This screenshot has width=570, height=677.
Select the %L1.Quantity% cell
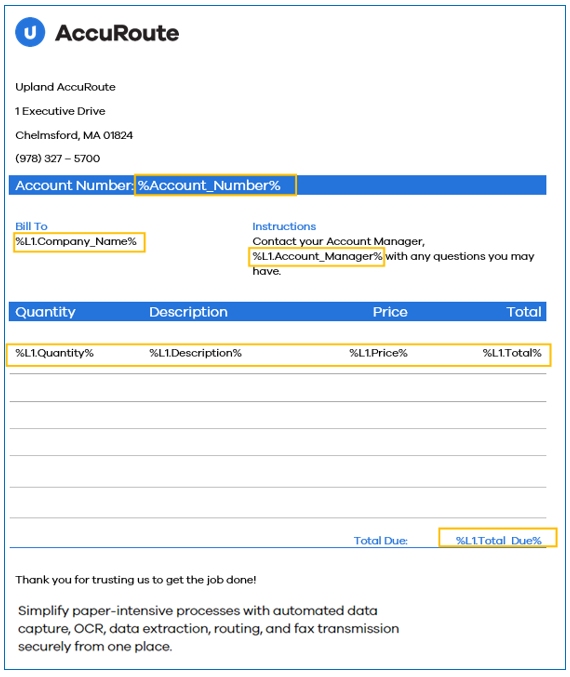(54, 353)
